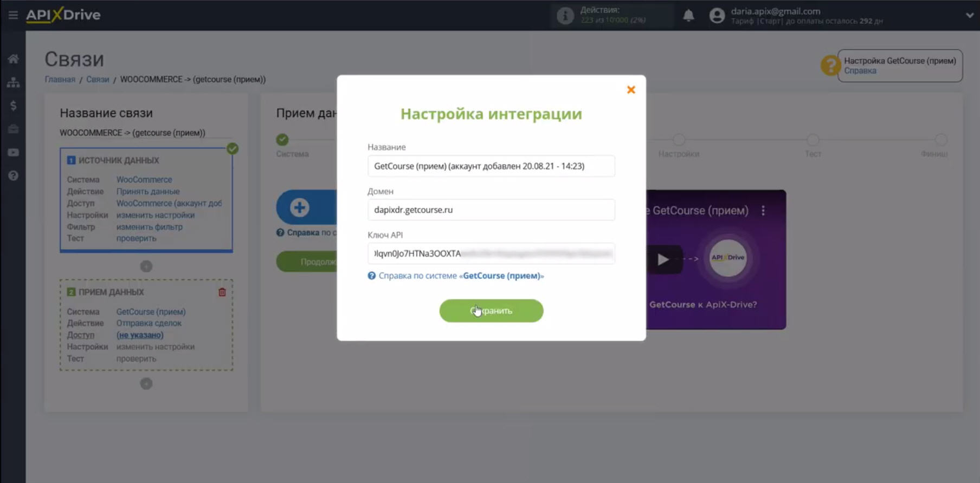
Task: Click the connection name WOOCOMMERCE -> (getcourse (прием))
Action: point(132,133)
